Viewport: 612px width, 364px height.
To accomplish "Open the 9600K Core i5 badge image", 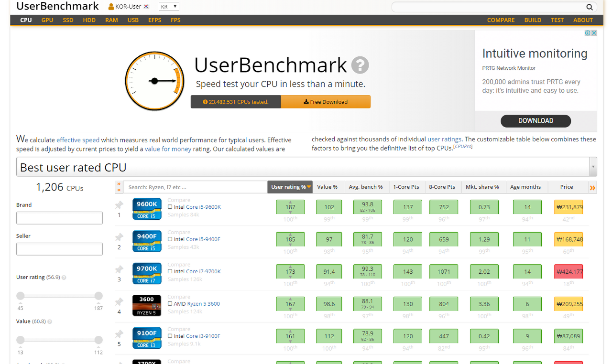I will (147, 209).
